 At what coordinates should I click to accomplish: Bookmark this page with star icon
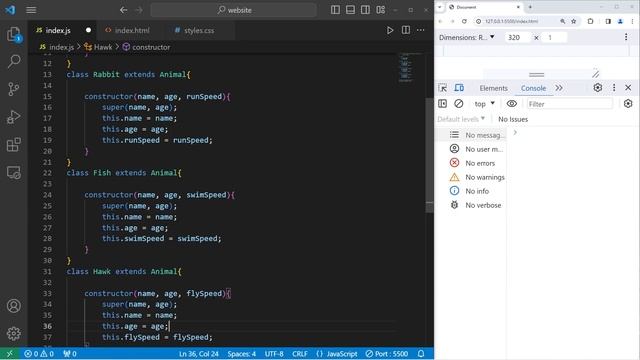tap(573, 21)
